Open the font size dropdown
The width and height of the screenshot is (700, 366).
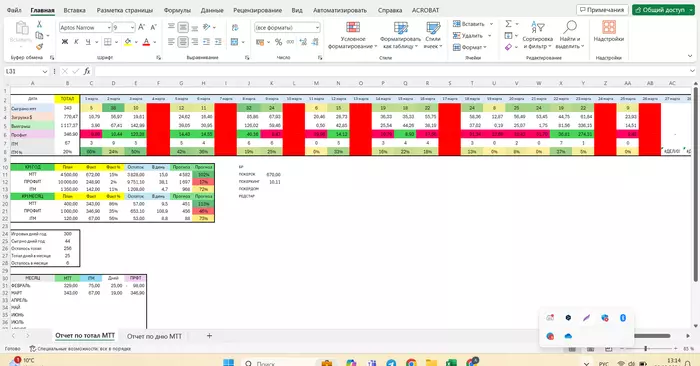[x=132, y=28]
